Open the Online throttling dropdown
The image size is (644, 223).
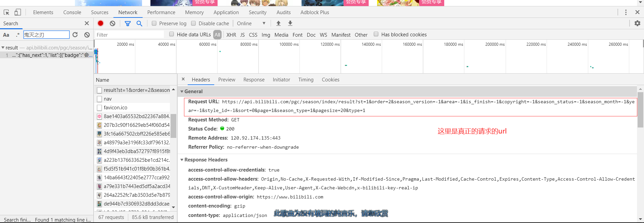tap(251, 23)
